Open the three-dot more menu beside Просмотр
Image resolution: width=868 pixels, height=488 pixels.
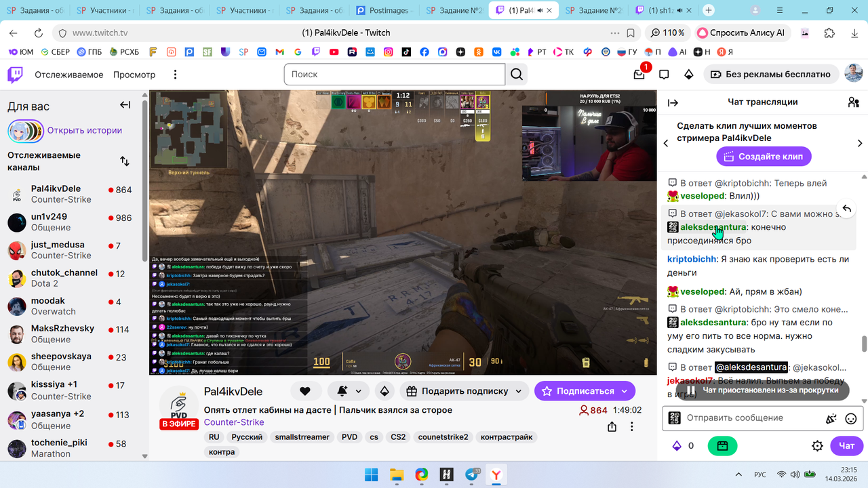[x=175, y=75]
